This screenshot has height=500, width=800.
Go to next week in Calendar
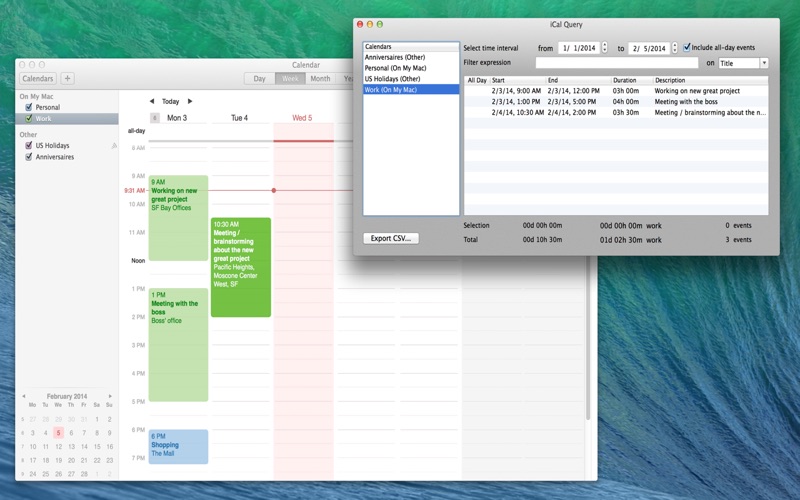click(x=190, y=101)
